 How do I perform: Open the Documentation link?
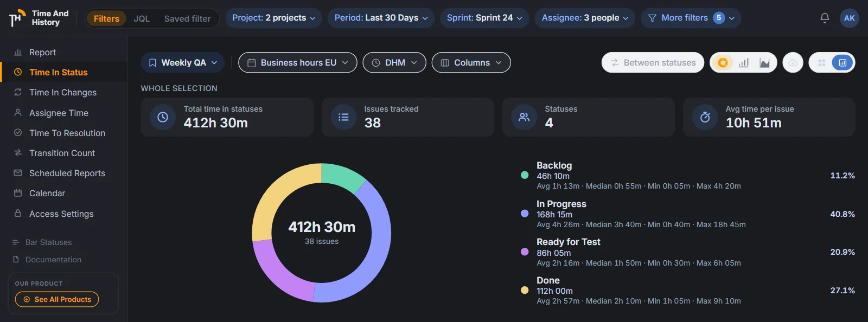pyautogui.click(x=47, y=260)
